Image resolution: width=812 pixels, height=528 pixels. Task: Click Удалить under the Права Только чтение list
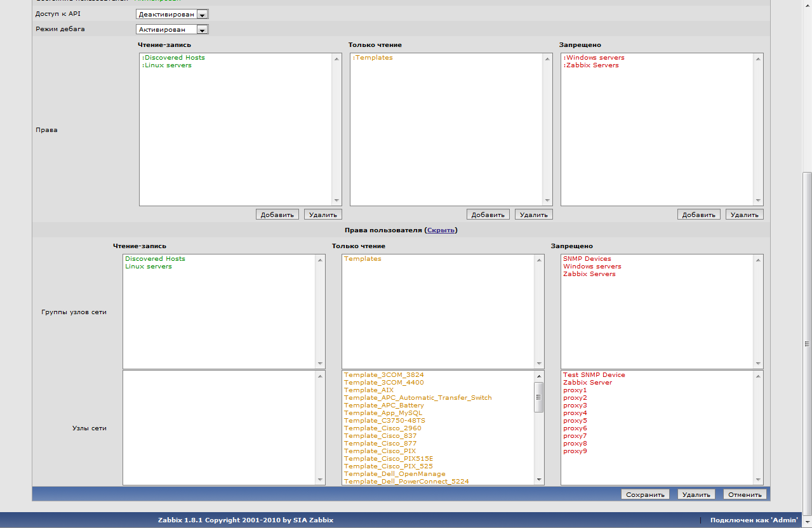point(534,214)
